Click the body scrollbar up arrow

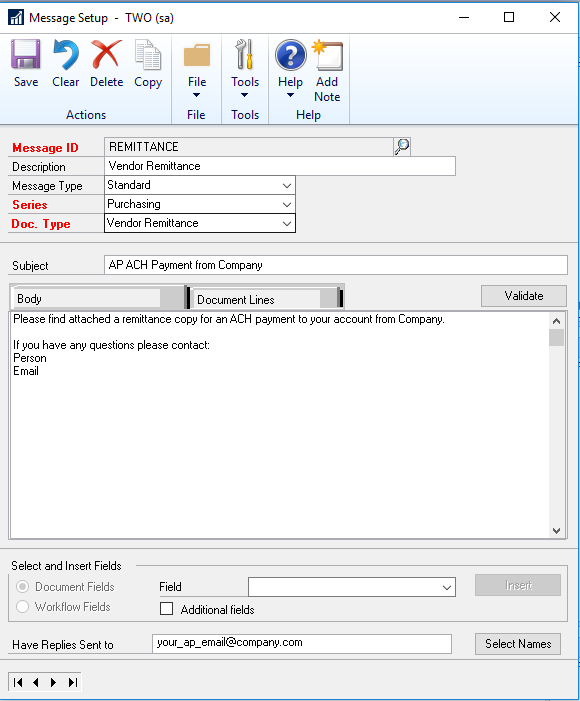pyautogui.click(x=556, y=321)
